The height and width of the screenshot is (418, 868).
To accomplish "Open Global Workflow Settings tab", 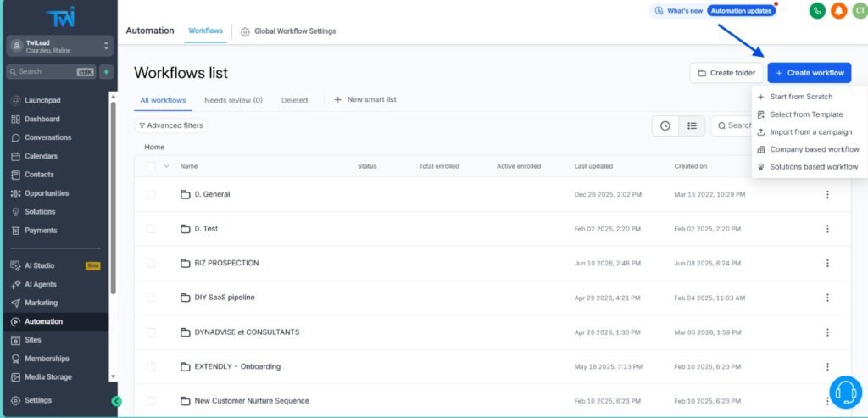I will click(x=288, y=31).
